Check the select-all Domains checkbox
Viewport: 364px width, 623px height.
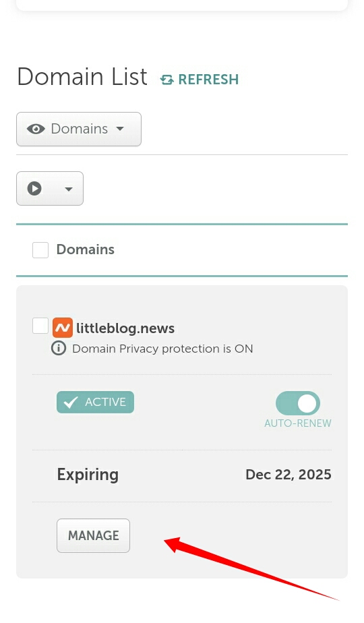(x=40, y=250)
